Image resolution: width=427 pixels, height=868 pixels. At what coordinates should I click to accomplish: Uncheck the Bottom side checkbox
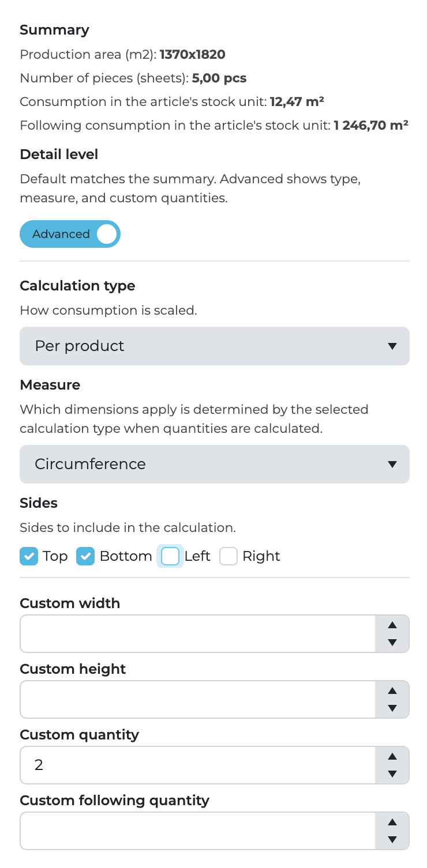click(85, 556)
